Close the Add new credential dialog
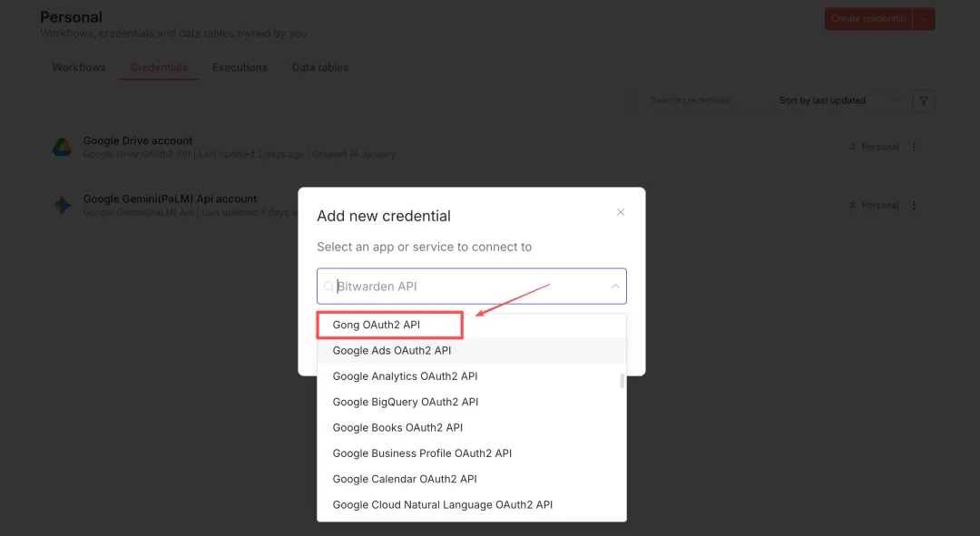This screenshot has height=536, width=980. 621,212
